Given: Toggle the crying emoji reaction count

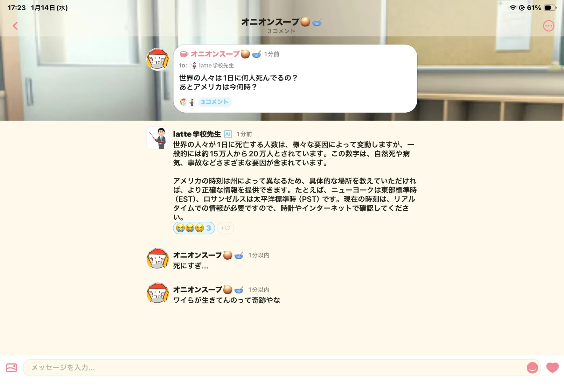Looking at the screenshot, I should tap(194, 228).
